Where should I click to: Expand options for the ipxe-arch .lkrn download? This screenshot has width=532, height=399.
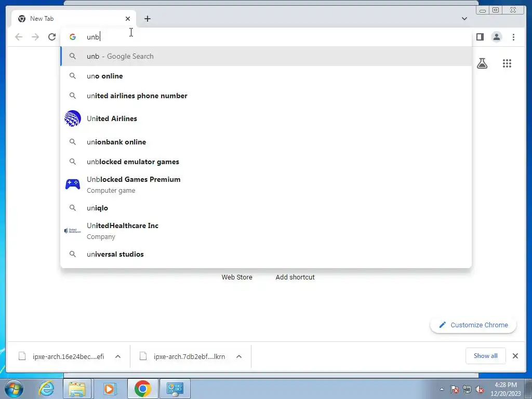tap(239, 356)
